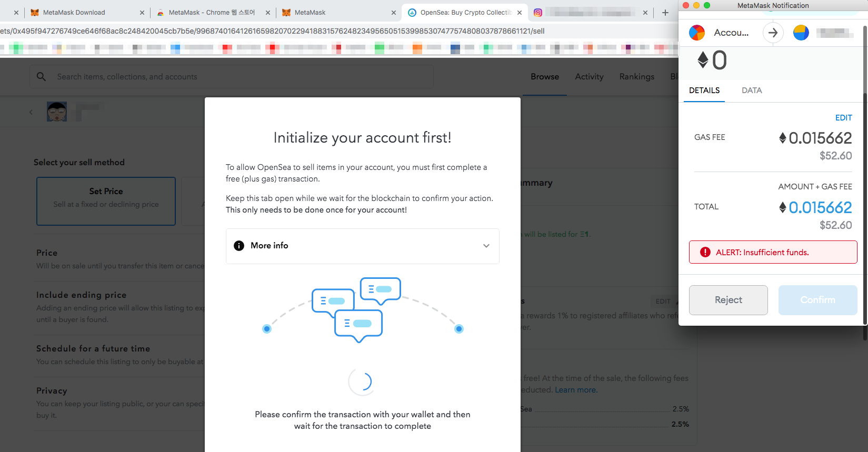Close the MetaMask Download tab
The height and width of the screenshot is (452, 868).
point(142,13)
